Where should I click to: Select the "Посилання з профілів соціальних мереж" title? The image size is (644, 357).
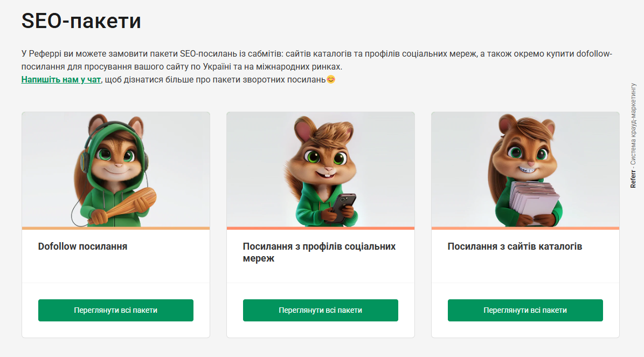pos(318,251)
